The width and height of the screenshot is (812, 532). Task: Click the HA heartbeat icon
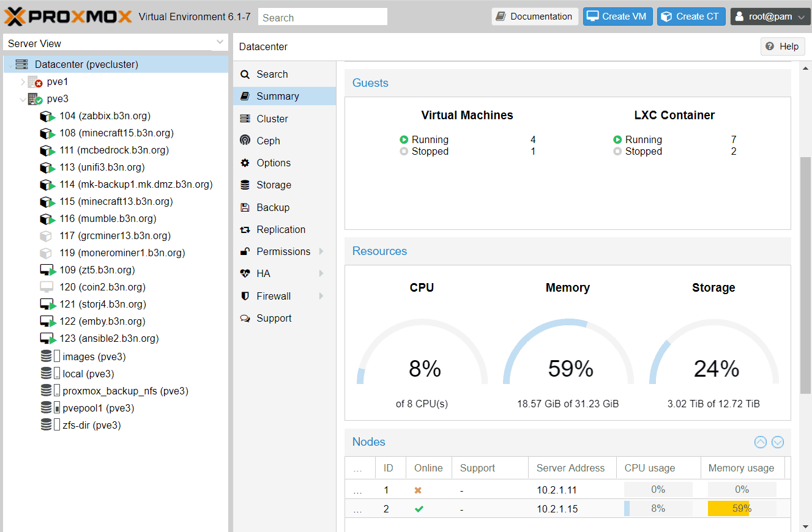(x=245, y=273)
